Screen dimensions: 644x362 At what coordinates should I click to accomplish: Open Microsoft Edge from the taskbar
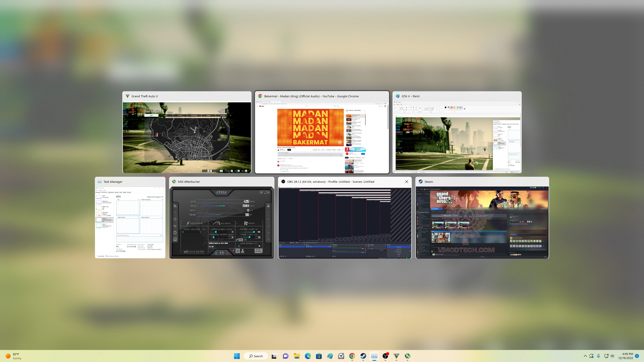pos(308,356)
